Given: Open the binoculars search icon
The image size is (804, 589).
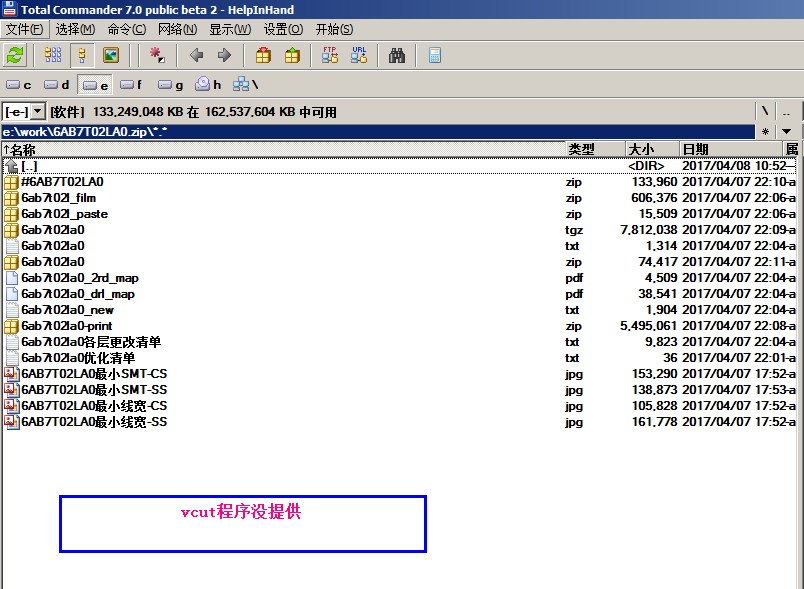Looking at the screenshot, I should (396, 55).
